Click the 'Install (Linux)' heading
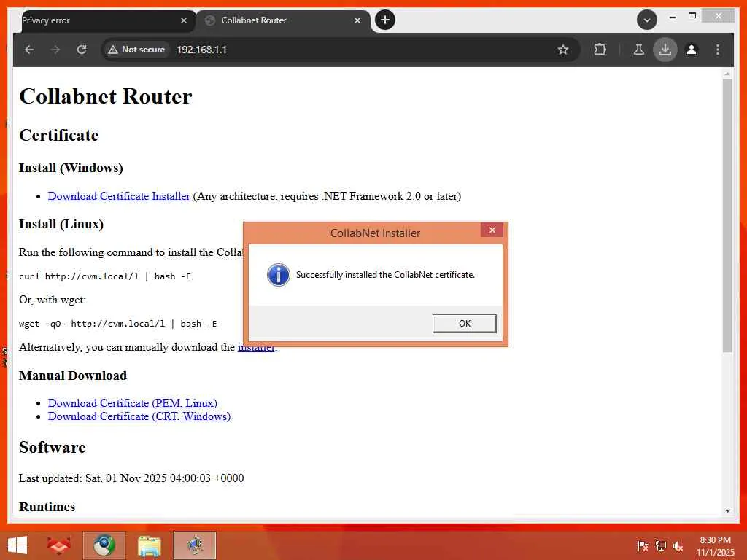Screen dimensions: 747x560 pos(61,225)
